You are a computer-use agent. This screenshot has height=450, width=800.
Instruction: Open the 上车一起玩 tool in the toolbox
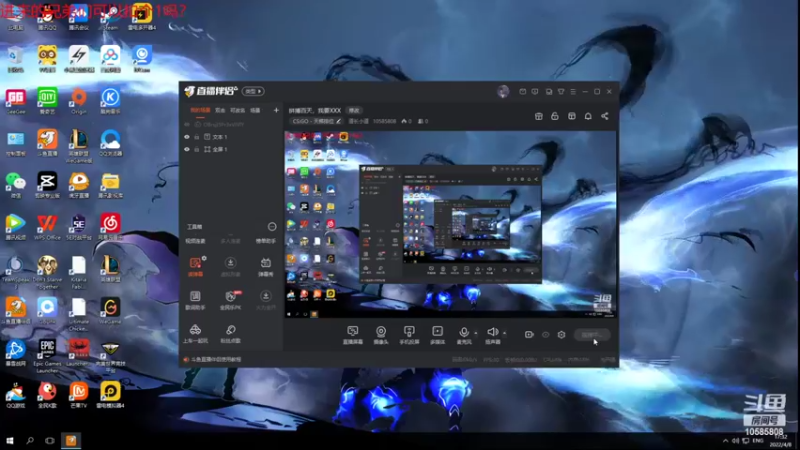pyautogui.click(x=195, y=334)
